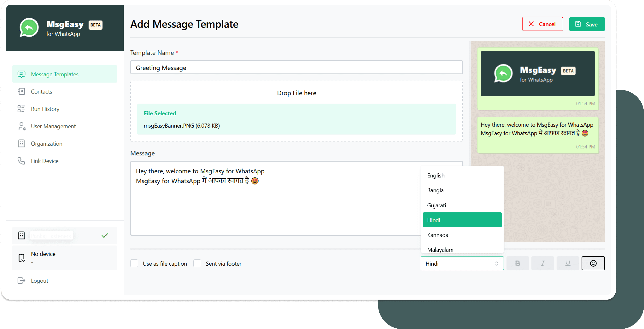
Task: Select the Message Templates sidebar icon
Action: (x=21, y=74)
